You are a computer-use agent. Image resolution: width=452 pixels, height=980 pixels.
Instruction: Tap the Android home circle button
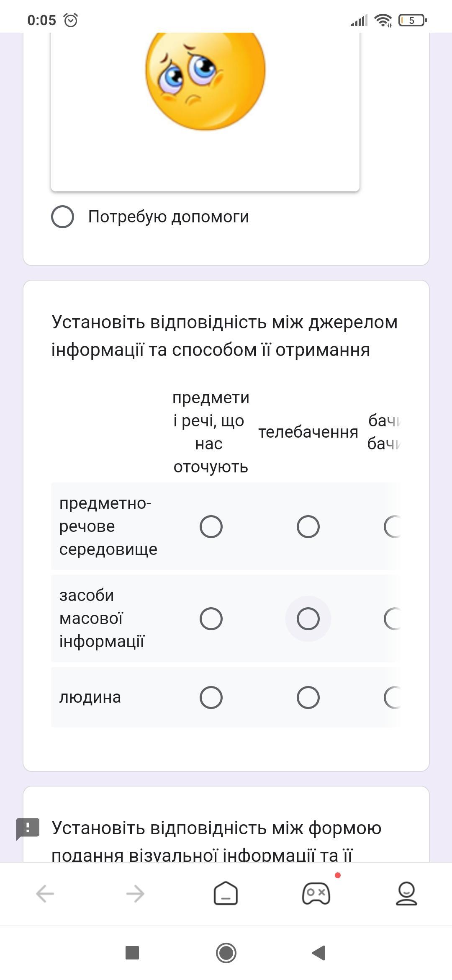point(226,953)
